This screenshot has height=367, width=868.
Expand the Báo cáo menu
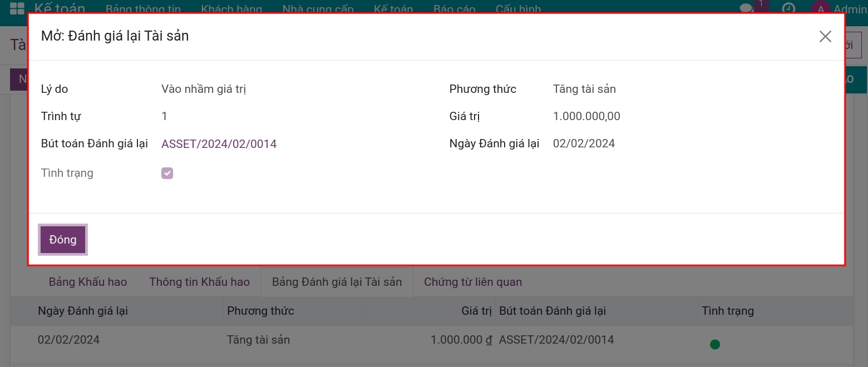pyautogui.click(x=454, y=9)
